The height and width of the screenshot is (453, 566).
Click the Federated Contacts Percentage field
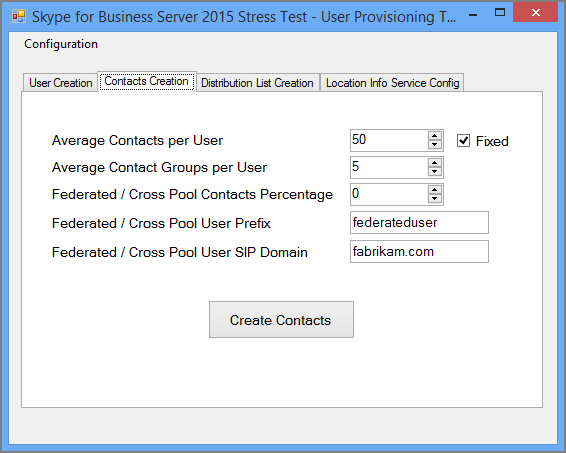389,195
